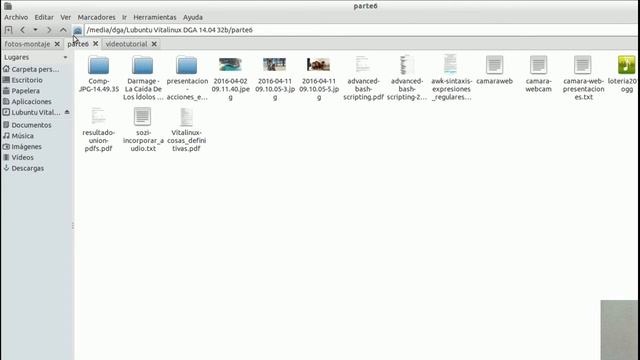Select the Darmage - La Caida De Los Idolos folder
640x360 pixels.
[x=142, y=65]
